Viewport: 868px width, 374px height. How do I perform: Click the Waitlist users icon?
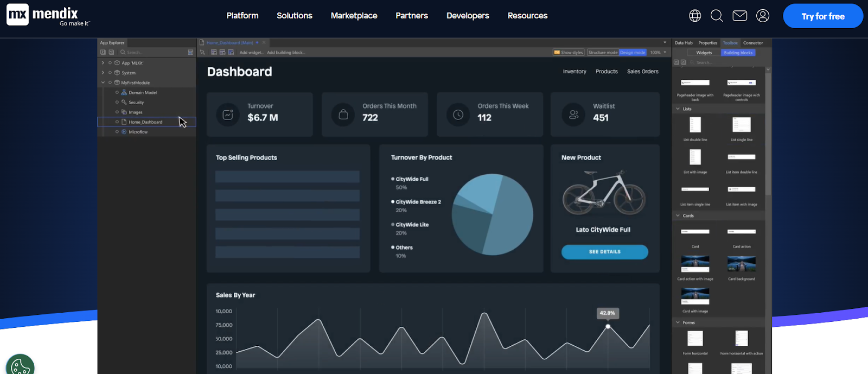click(x=573, y=115)
